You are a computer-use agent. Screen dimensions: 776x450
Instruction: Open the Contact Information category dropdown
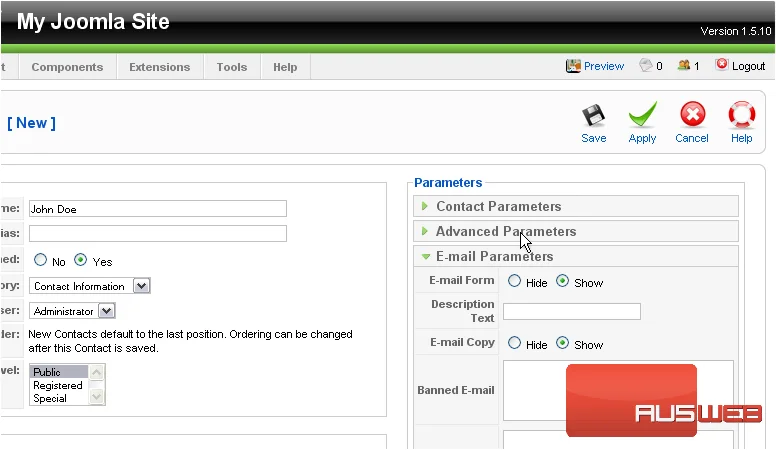(90, 286)
